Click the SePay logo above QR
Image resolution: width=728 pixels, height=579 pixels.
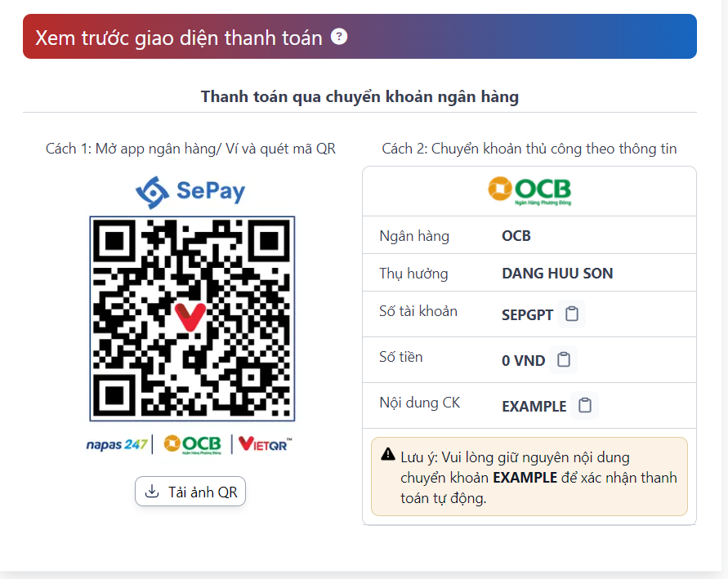(x=190, y=191)
